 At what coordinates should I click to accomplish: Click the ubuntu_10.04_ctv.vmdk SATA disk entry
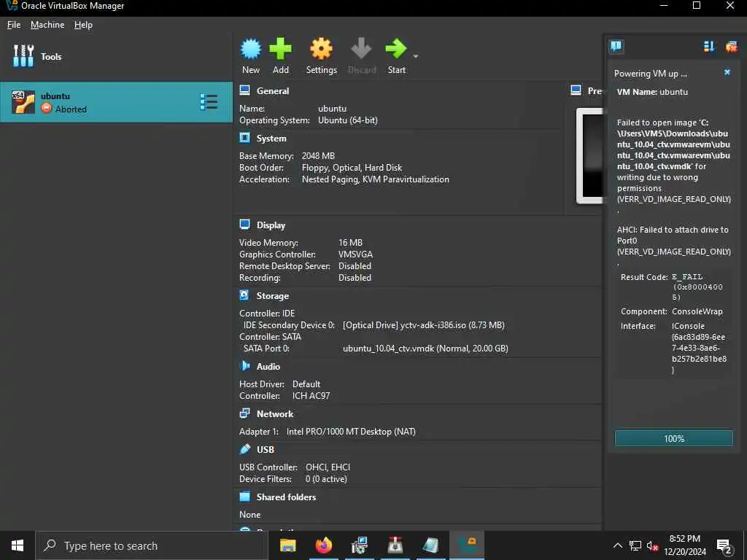(x=425, y=349)
